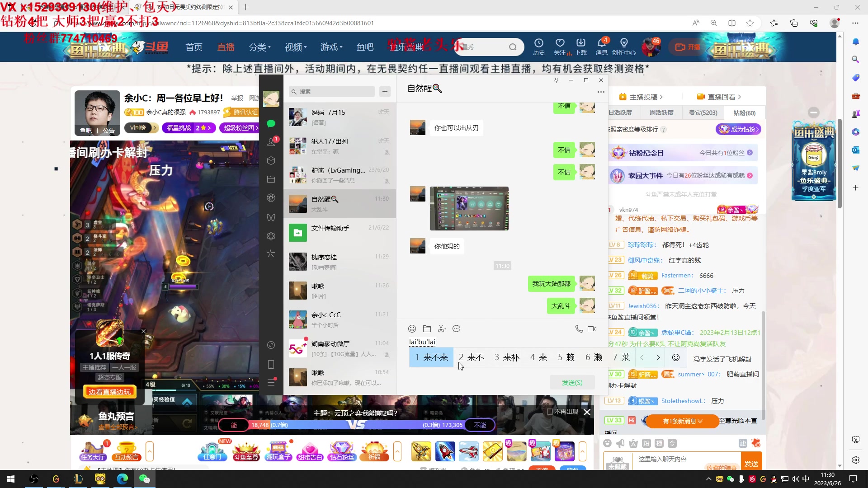This screenshot has width=868, height=488.
Task: Open WeChat favorites cube icon
Action: [271, 160]
